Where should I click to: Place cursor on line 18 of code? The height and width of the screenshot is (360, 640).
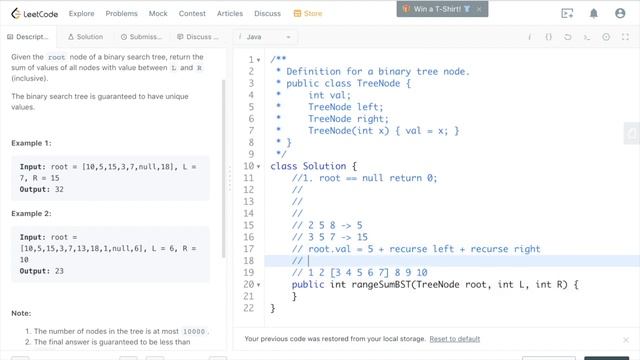pos(452,260)
